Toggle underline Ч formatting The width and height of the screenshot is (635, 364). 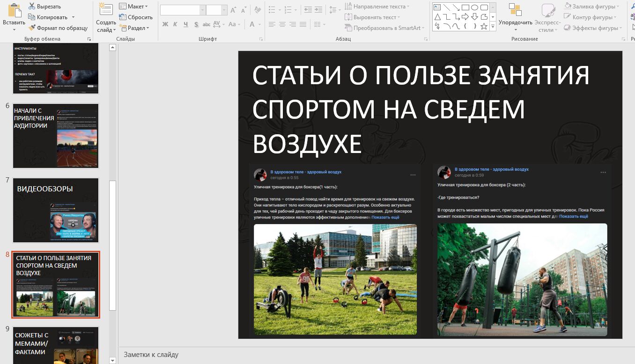click(x=186, y=24)
